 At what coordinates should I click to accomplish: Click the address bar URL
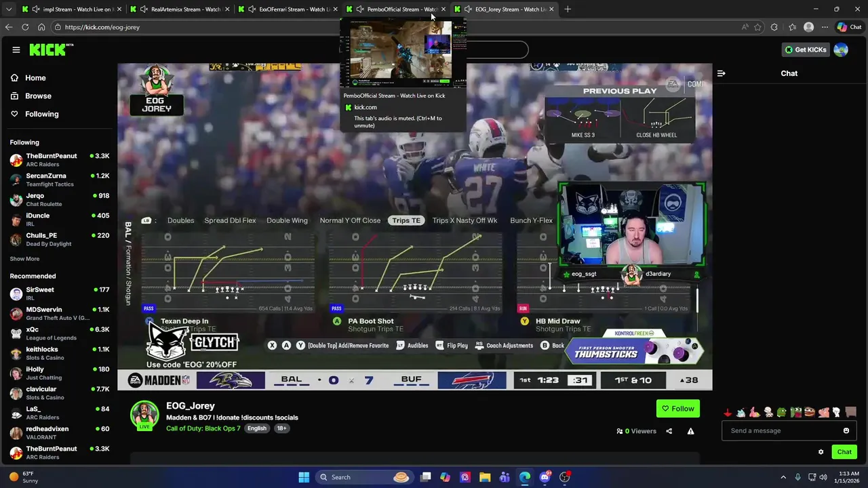[102, 27]
